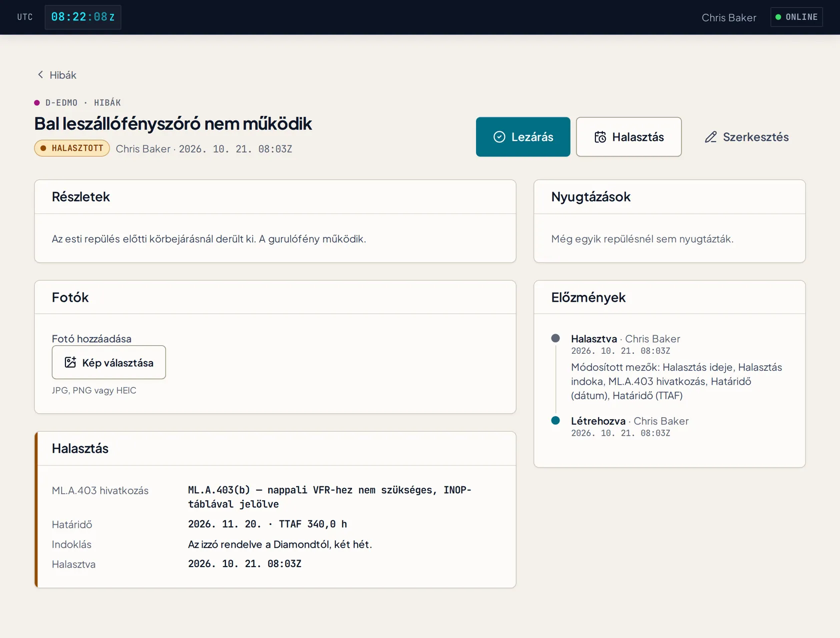
Task: Click the ONLINE status indicator
Action: click(796, 17)
